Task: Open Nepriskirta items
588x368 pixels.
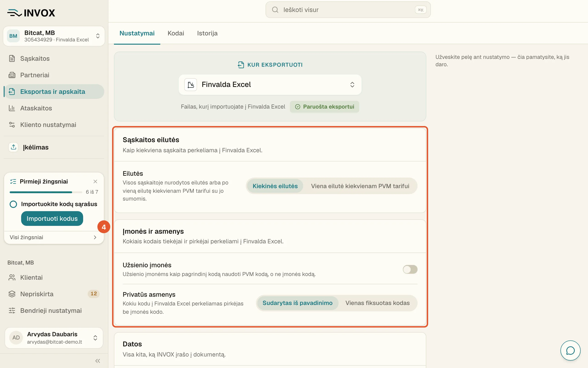Action: coord(54,294)
